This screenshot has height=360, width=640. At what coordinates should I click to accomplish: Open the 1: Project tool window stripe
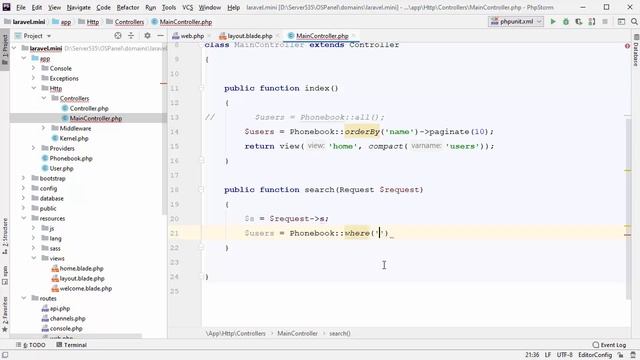pyautogui.click(x=5, y=50)
